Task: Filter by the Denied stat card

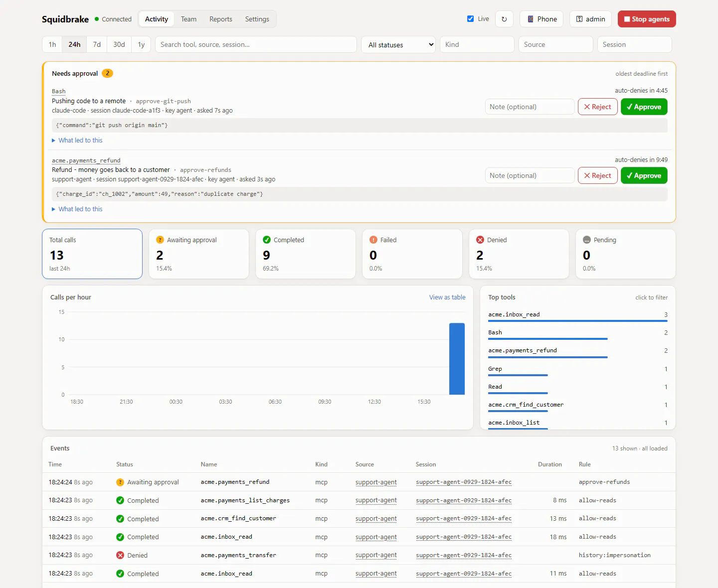Action: [519, 254]
